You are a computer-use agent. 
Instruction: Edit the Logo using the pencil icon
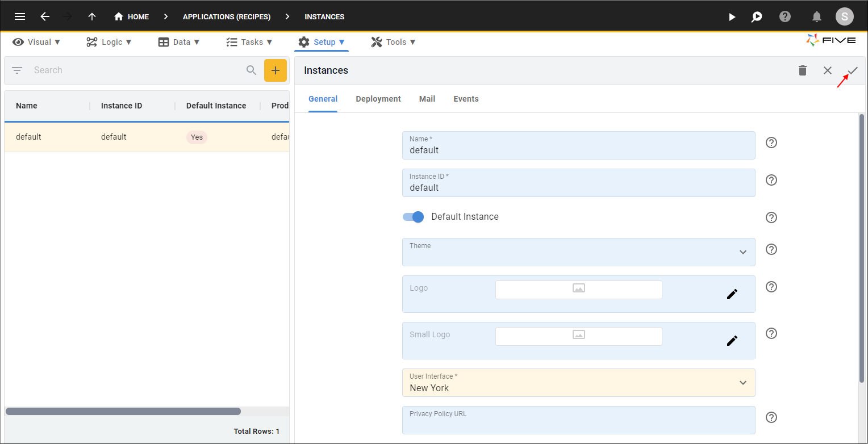tap(732, 294)
